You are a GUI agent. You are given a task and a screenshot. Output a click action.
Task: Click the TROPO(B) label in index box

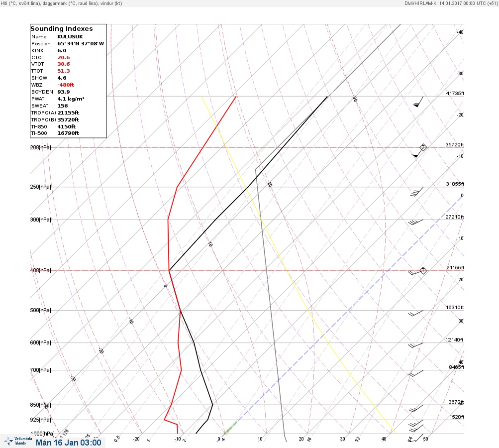[x=44, y=120]
